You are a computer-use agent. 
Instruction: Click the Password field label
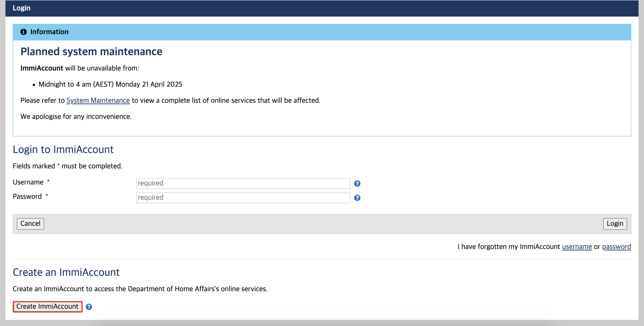(27, 196)
